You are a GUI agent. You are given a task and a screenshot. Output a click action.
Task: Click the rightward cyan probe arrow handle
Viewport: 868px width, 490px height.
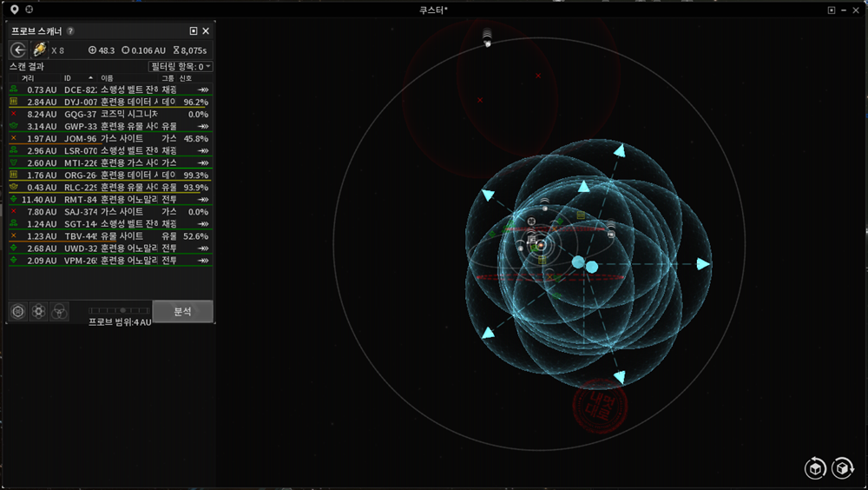703,264
